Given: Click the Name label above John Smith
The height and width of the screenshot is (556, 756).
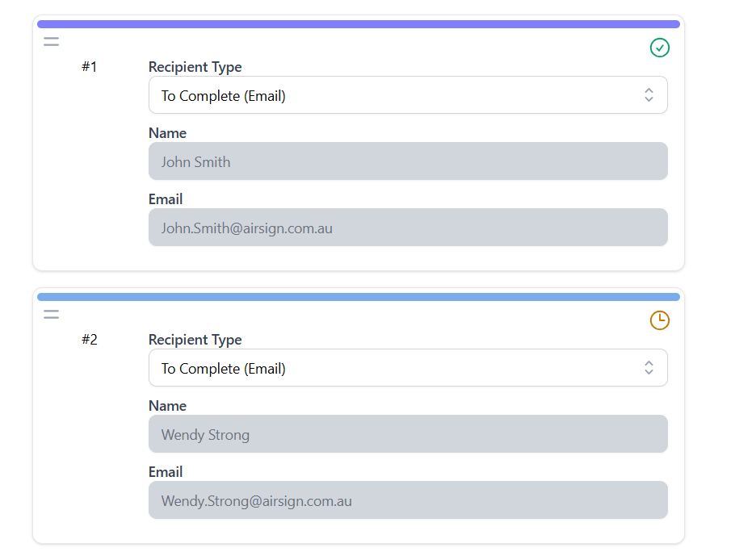Looking at the screenshot, I should (x=167, y=133).
